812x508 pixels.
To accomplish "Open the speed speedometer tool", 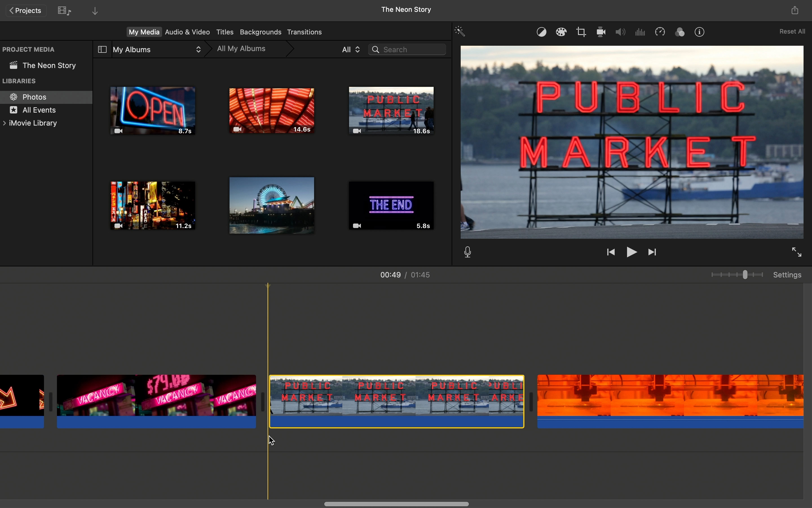I will 660,32.
